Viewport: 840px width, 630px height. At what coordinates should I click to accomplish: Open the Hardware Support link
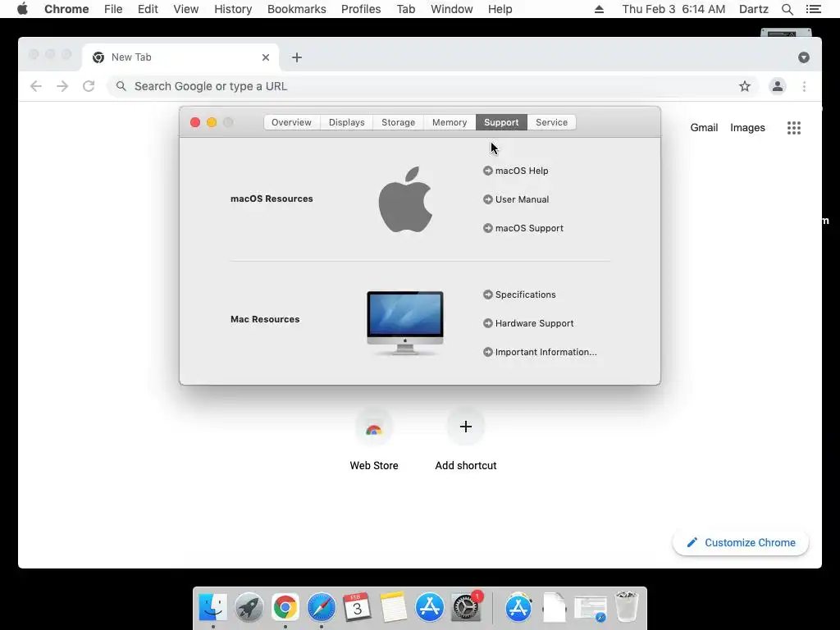[534, 323]
